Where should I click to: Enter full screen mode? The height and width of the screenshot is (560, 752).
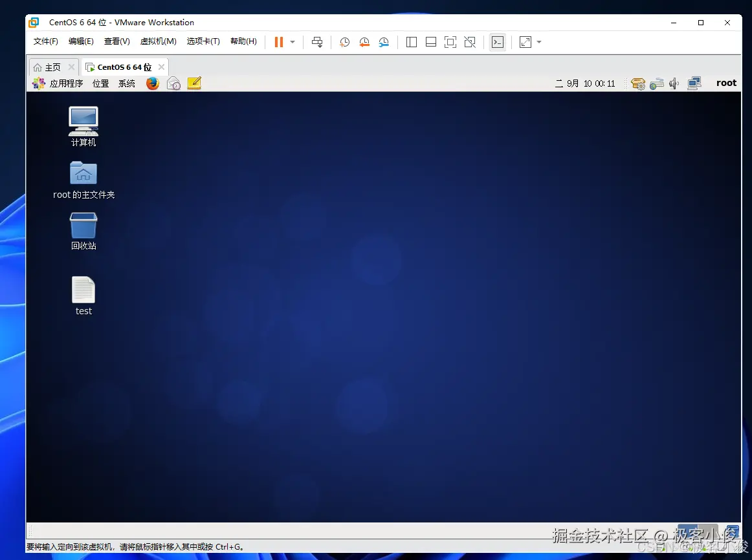(x=450, y=42)
